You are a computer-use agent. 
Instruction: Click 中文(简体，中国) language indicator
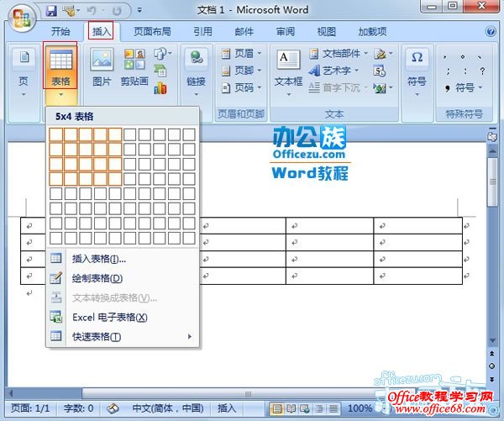click(167, 408)
